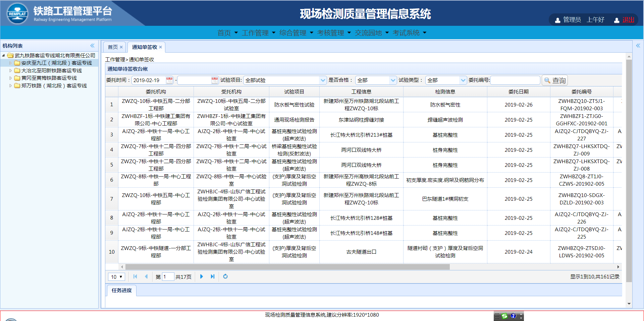Select the row with 长江特大桥北引桥213#桩基
Image resolution: width=644 pixels, height=321 pixels.
pos(364,135)
